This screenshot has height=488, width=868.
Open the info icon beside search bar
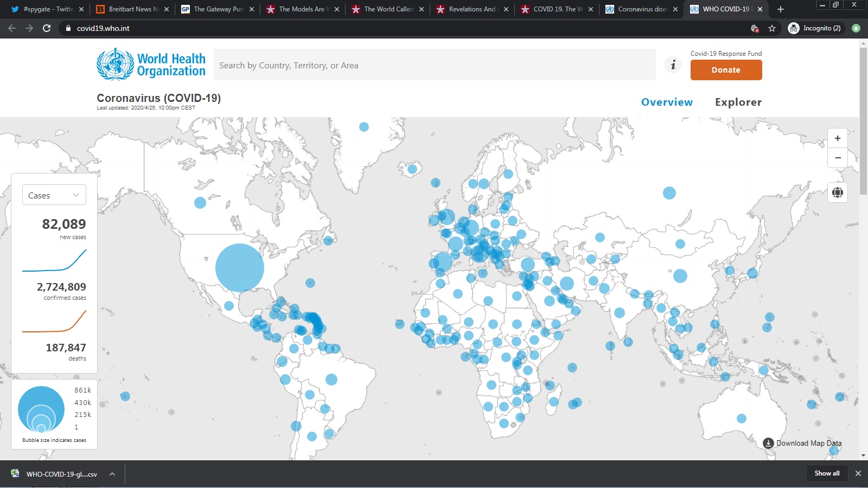pos(673,65)
